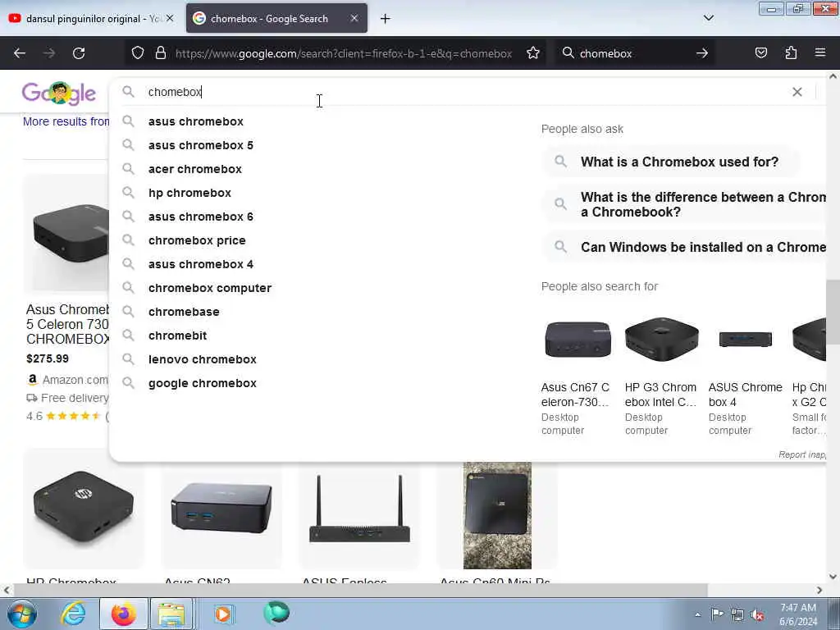This screenshot has width=840, height=630.
Task: Click the Firefox address bar URL
Action: click(x=344, y=53)
